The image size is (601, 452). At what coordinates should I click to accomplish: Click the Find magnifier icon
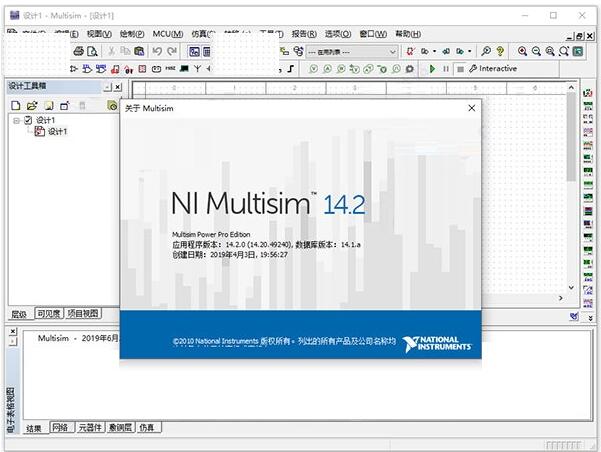486,51
